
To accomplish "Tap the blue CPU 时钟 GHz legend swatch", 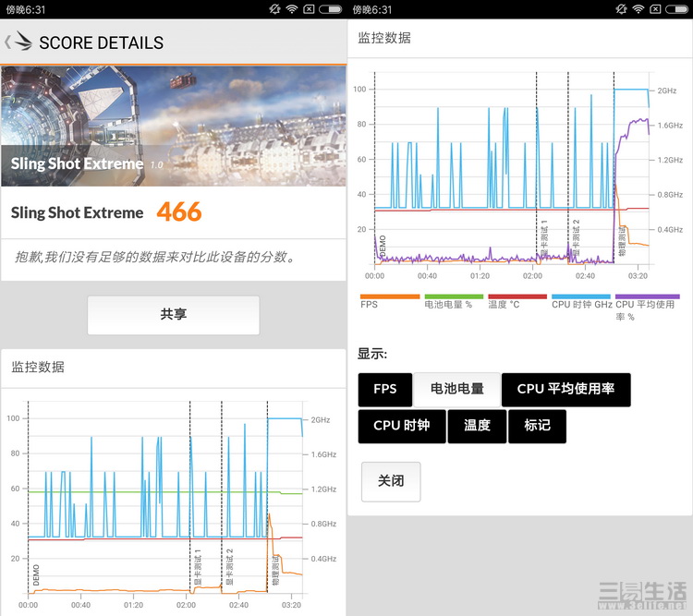I will pos(581,296).
